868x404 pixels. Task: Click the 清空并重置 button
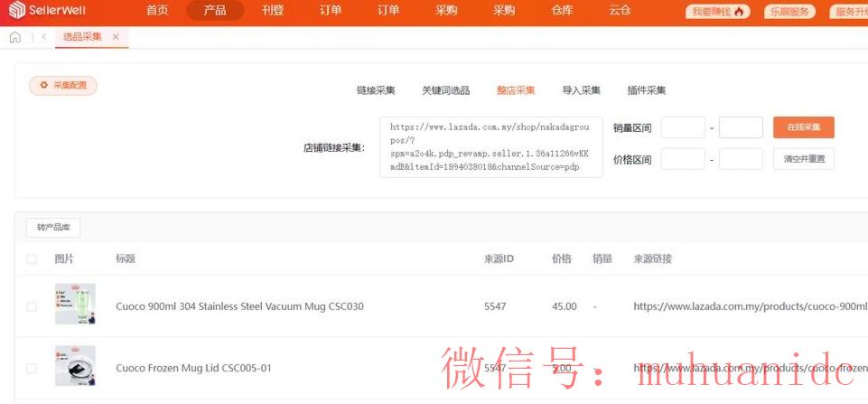[803, 159]
